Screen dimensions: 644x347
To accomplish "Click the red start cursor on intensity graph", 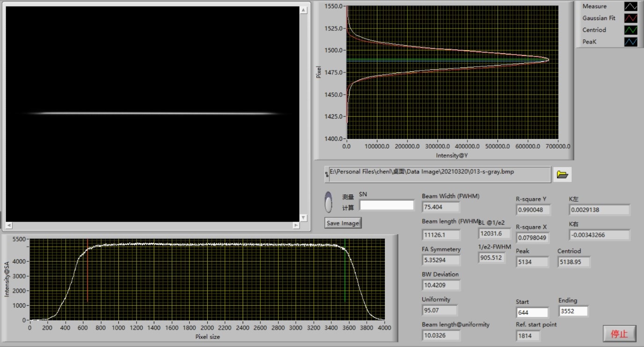I will pos(87,272).
